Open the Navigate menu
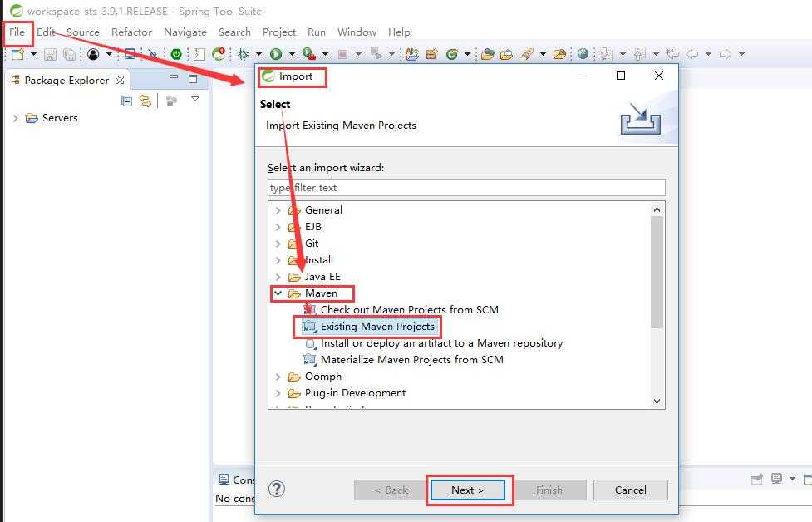The image size is (812, 522). click(x=185, y=32)
